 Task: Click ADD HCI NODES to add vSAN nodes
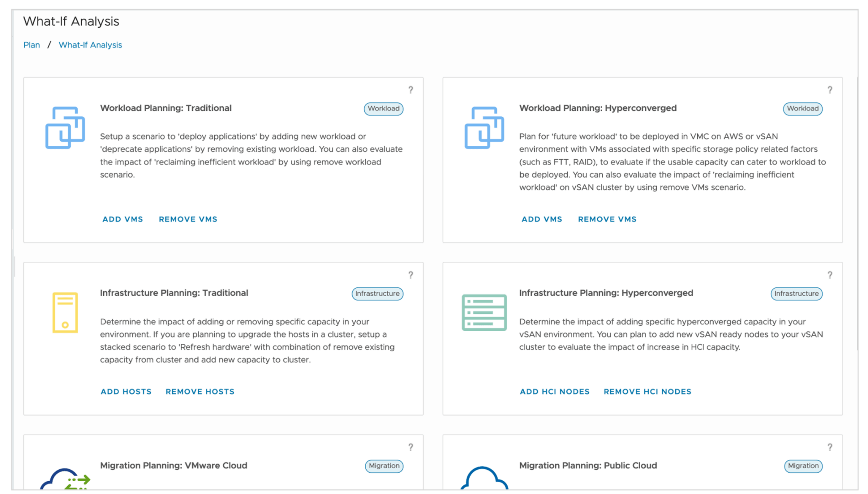coord(554,391)
